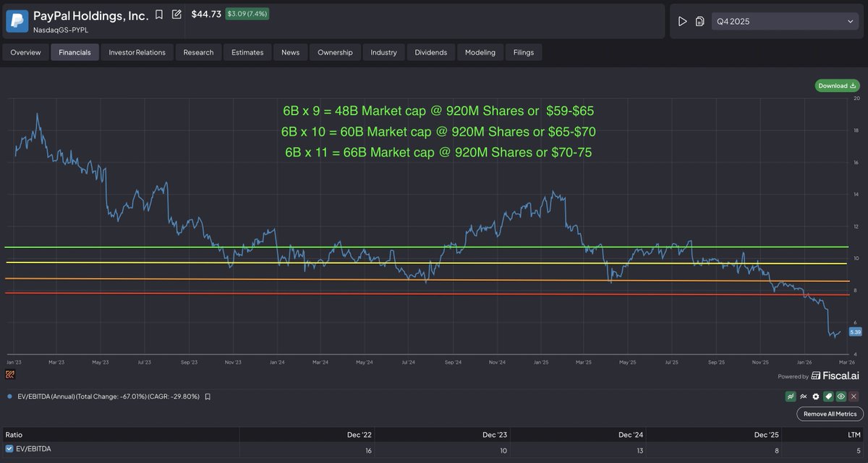Toggle the series visibility eye icon
The width and height of the screenshot is (868, 463).
click(841, 396)
